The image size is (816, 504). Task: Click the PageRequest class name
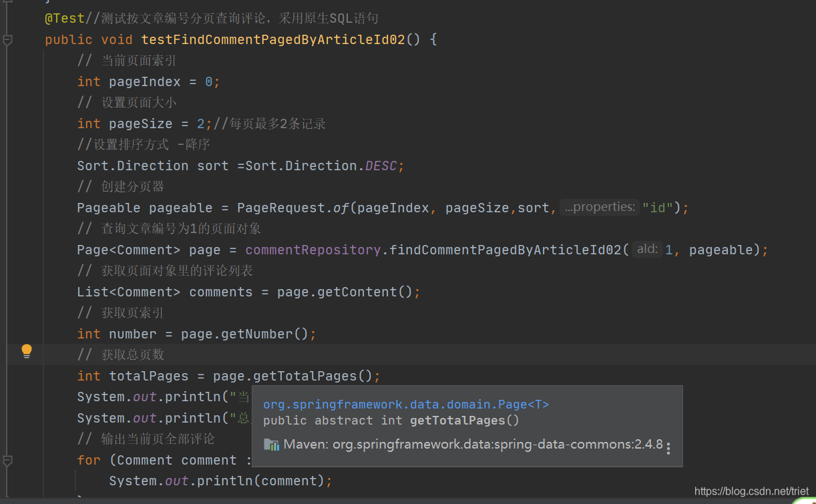click(x=281, y=208)
